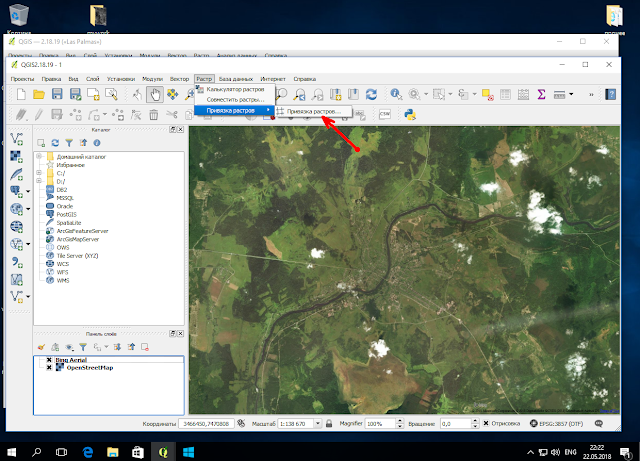The image size is (640, 461).
Task: Create a new project with the blank page icon
Action: pyautogui.click(x=21, y=94)
